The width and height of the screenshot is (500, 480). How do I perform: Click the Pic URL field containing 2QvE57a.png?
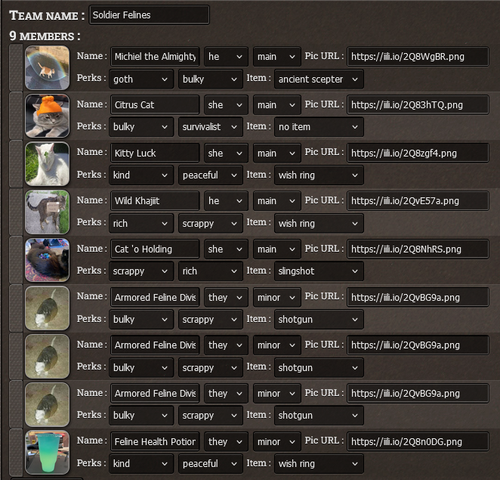click(418, 201)
